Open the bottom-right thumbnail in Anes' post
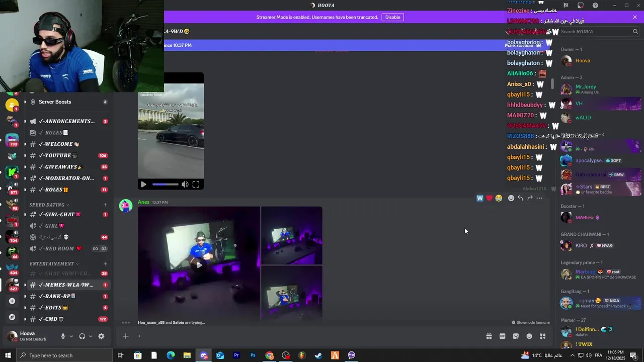 coord(292,293)
